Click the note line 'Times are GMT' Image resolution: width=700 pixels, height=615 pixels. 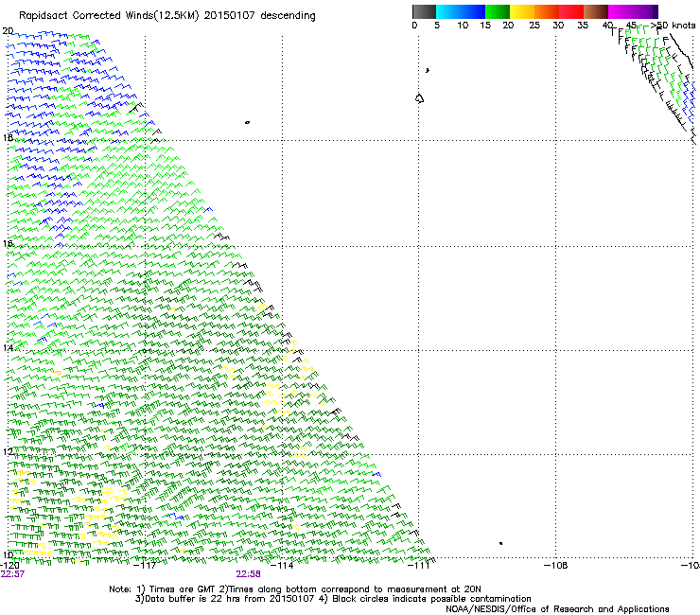(x=183, y=589)
